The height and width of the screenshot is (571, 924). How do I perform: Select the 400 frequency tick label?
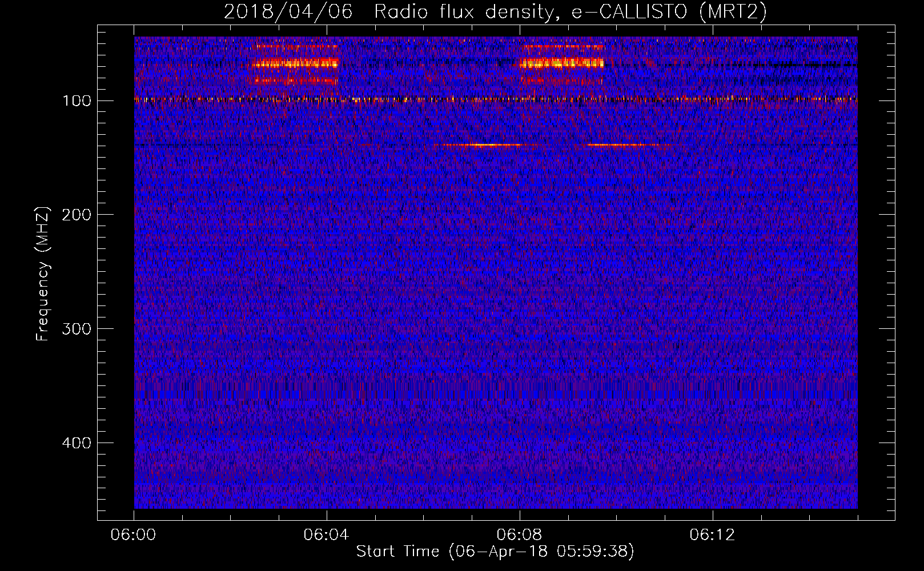(x=77, y=443)
